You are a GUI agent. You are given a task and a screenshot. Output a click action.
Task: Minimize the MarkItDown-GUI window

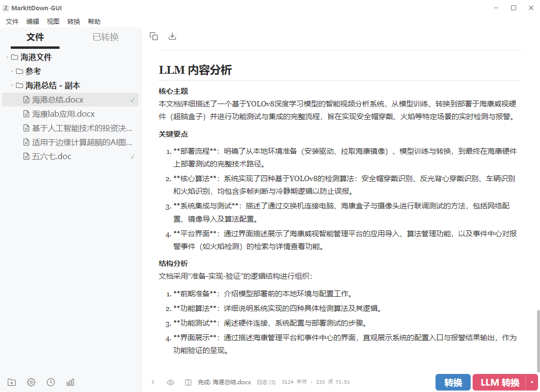(x=496, y=8)
